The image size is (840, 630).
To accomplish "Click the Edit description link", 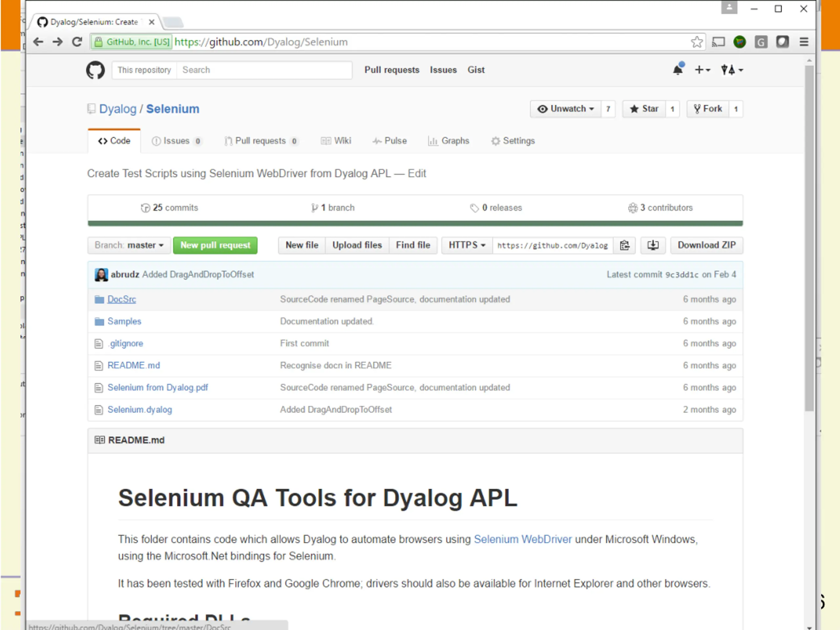I will [x=417, y=174].
